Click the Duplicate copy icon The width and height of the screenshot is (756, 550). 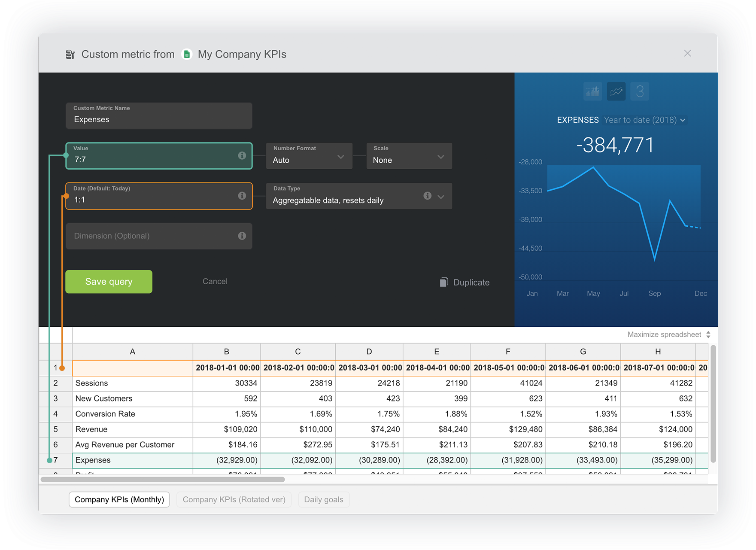pyautogui.click(x=444, y=282)
